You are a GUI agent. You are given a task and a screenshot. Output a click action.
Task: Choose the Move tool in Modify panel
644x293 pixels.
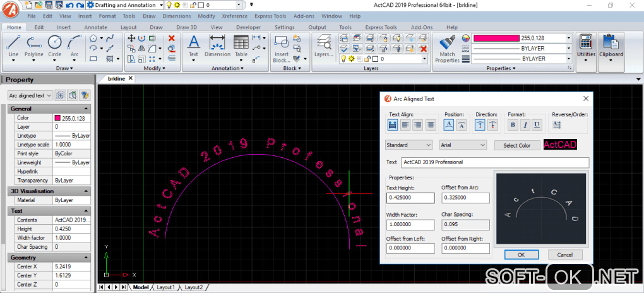coord(131,39)
